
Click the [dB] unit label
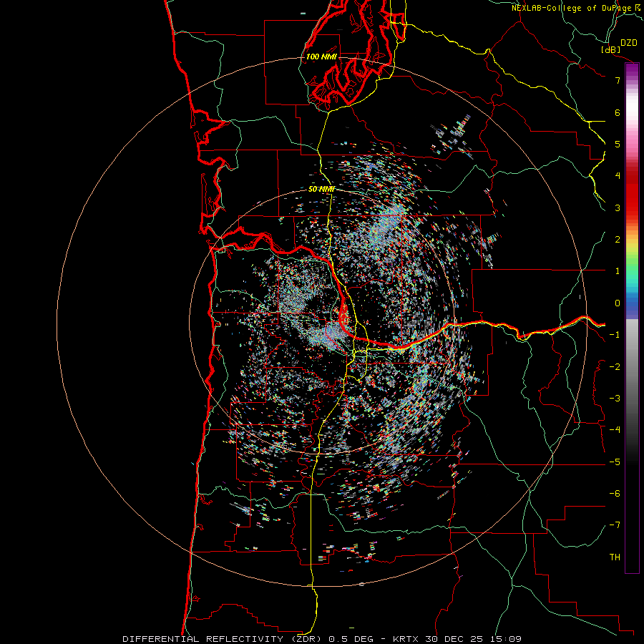611,49
